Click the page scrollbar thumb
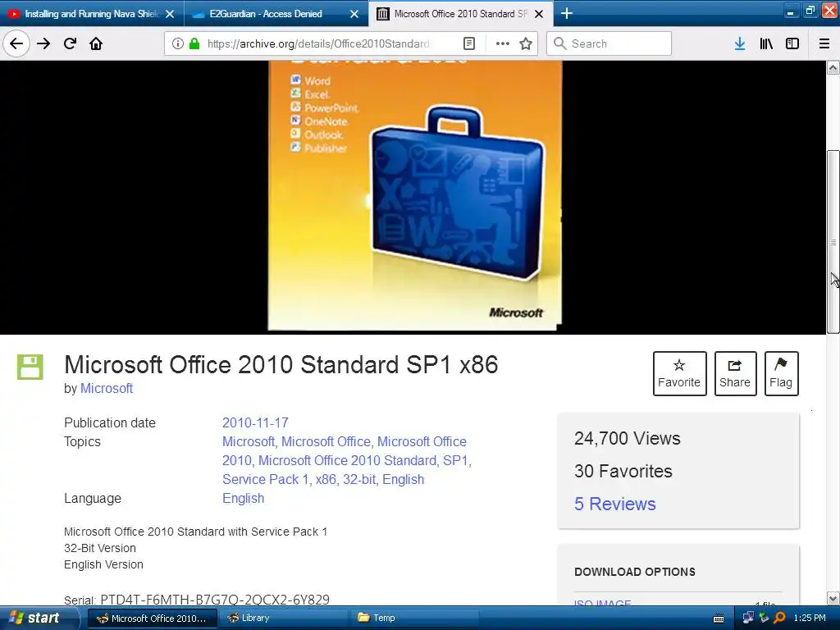The image size is (840, 630). 833,242
